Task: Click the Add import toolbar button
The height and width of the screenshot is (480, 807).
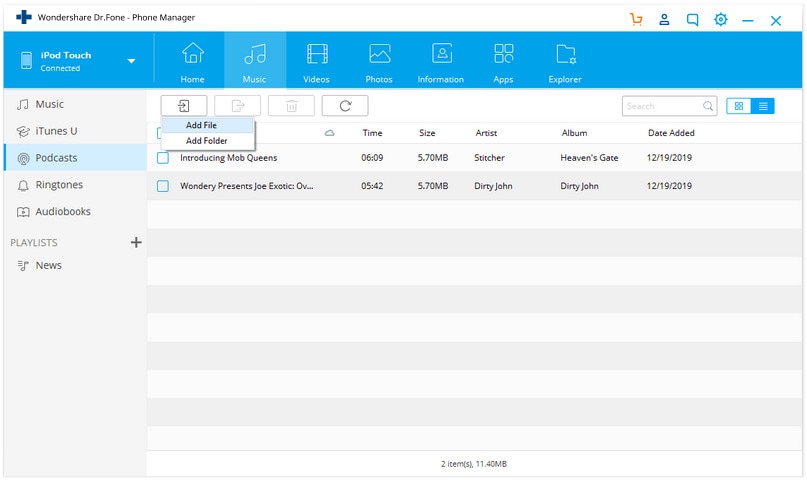Action: pos(184,106)
